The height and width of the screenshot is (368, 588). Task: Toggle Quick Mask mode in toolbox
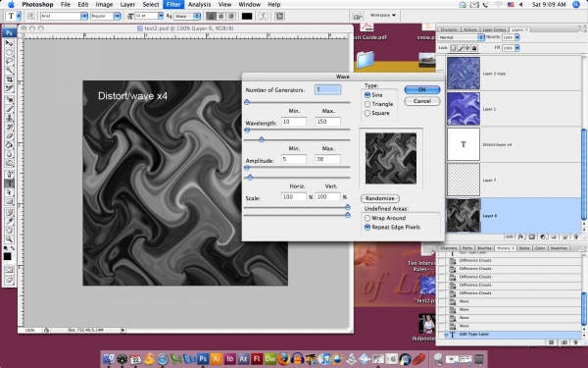click(9, 270)
